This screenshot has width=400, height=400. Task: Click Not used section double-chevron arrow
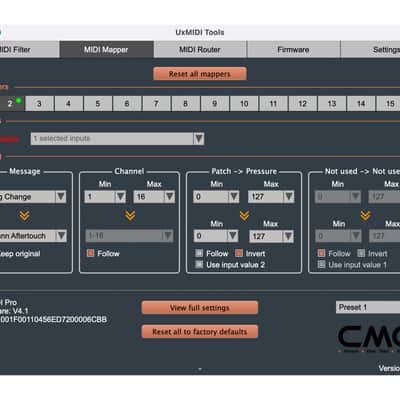tap(366, 216)
